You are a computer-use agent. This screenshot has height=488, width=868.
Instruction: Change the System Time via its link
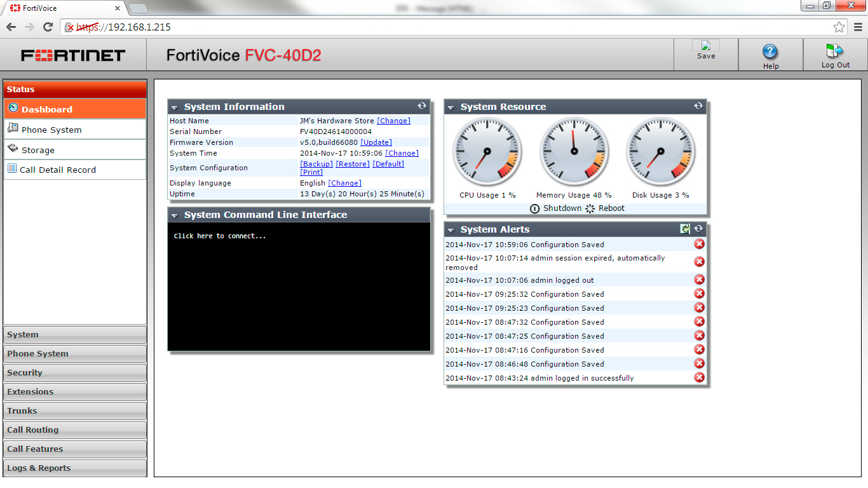(402, 153)
